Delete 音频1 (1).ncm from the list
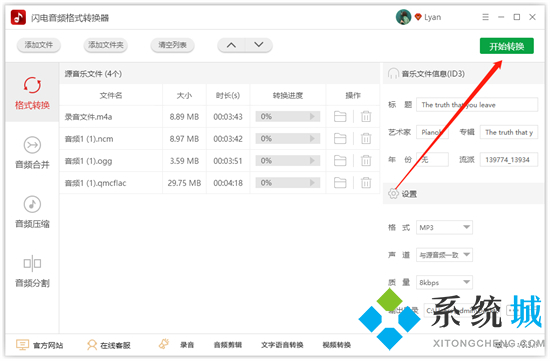550x361 pixels. click(366, 139)
